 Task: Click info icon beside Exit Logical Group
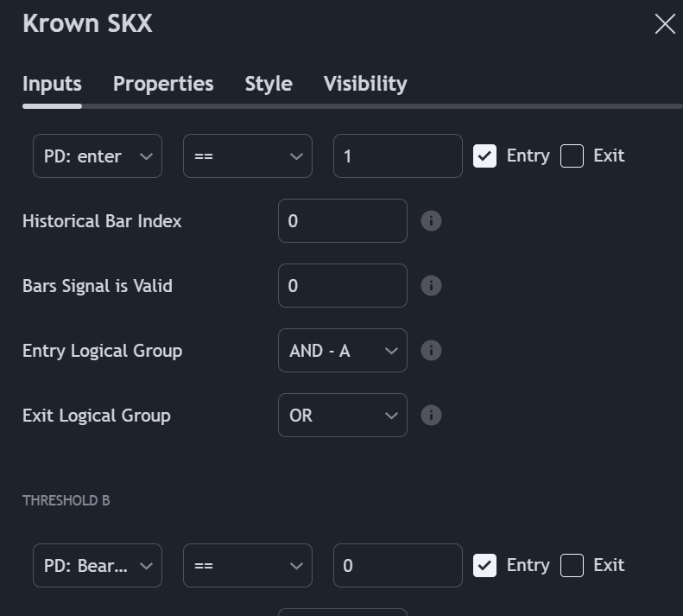point(431,416)
